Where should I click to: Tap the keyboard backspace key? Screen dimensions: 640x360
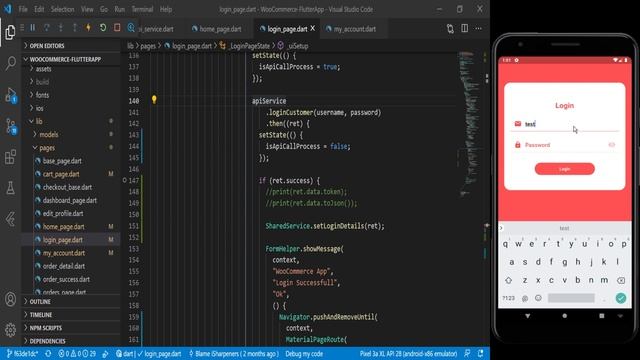[621, 280]
